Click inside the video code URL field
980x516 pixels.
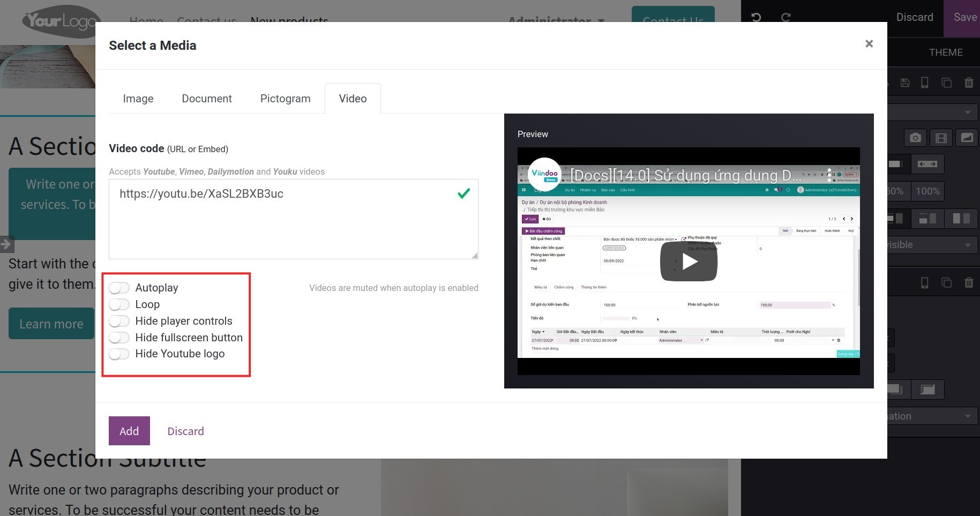(x=293, y=219)
